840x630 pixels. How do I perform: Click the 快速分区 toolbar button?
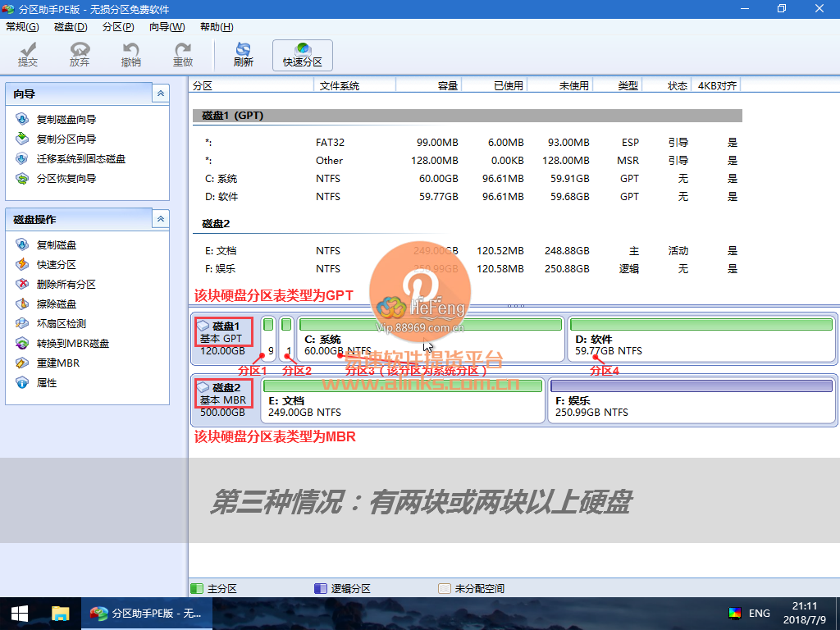303,55
